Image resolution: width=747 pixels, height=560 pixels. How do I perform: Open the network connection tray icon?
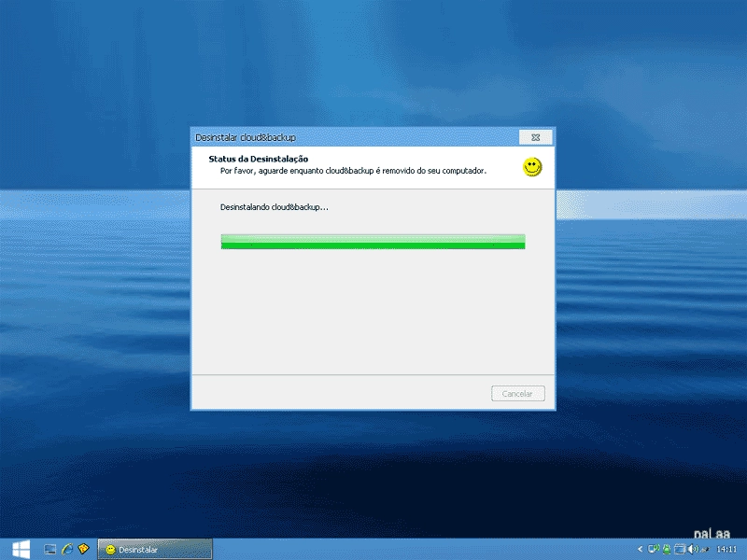coord(654,549)
